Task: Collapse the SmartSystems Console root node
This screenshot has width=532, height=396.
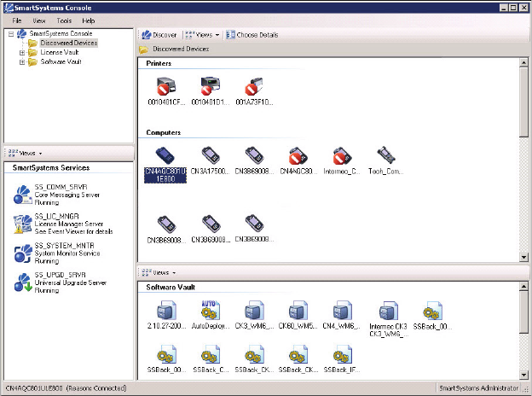Action: tap(11, 33)
